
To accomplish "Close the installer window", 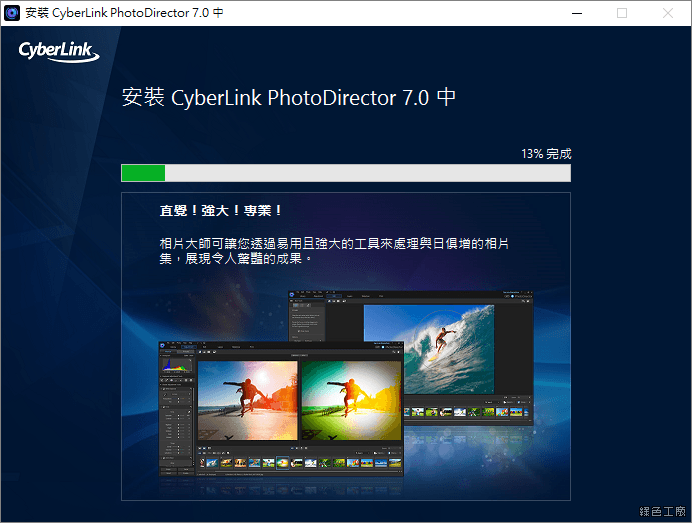I will (668, 13).
